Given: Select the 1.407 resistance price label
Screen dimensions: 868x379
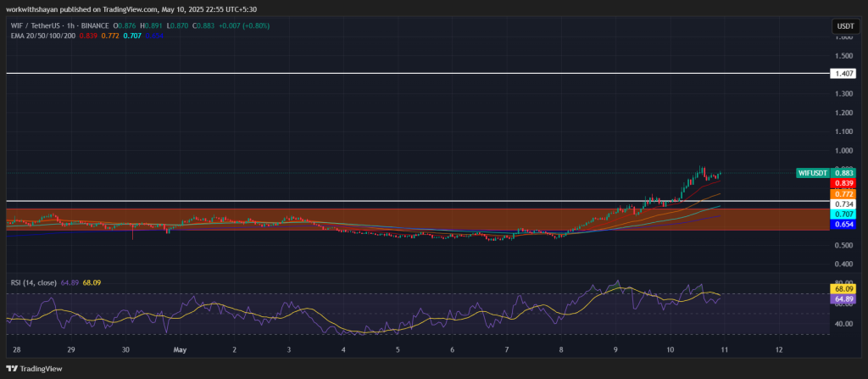Looking at the screenshot, I should click(844, 75).
